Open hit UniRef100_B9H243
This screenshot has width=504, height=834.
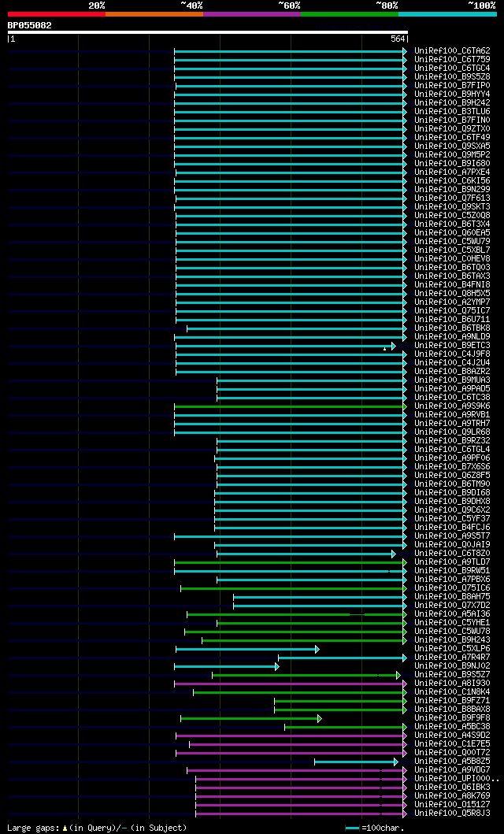(x=453, y=639)
